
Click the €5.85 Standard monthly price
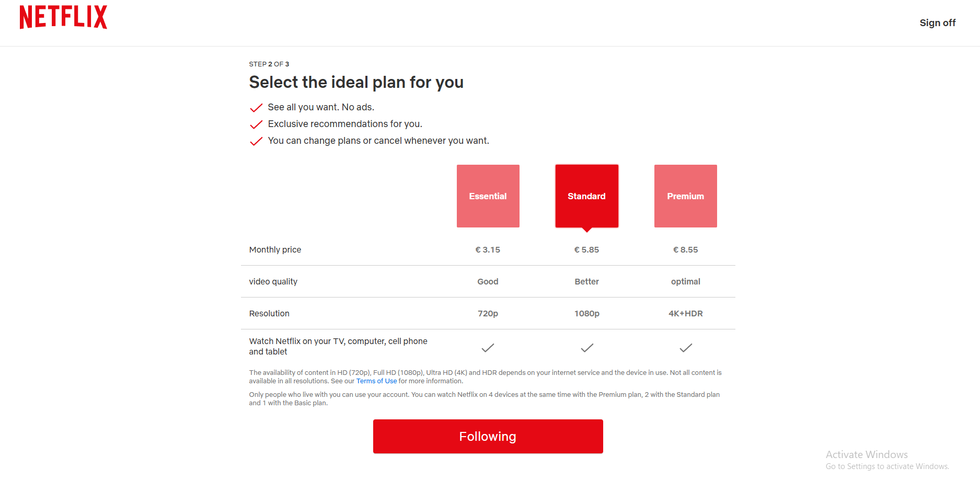point(586,250)
